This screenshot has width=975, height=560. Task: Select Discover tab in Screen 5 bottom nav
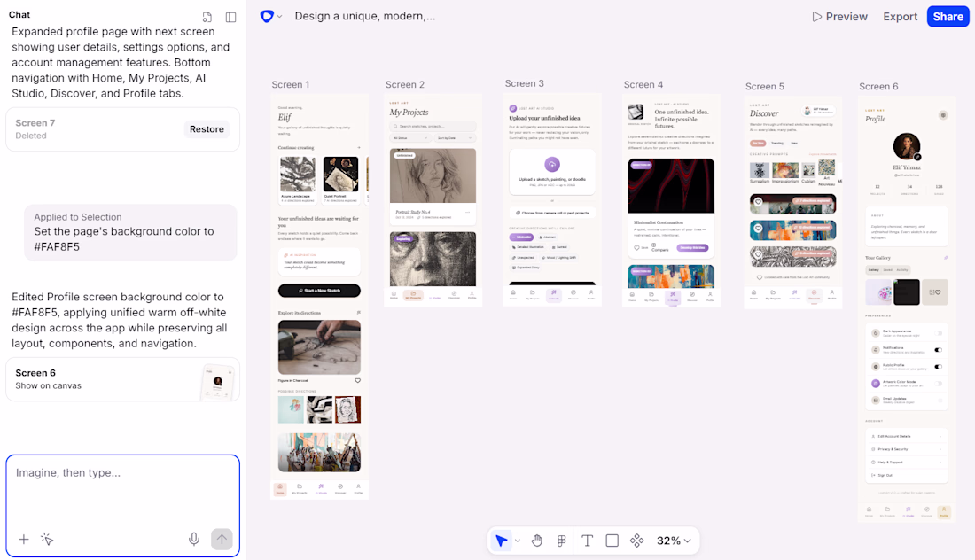[814, 294]
